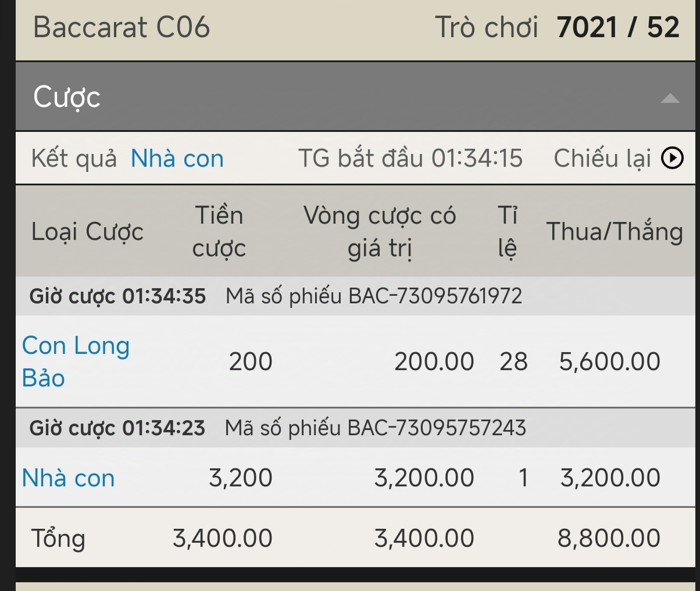Image resolution: width=700 pixels, height=591 pixels.
Task: Click game number 7021 / 52
Action: pos(617,27)
